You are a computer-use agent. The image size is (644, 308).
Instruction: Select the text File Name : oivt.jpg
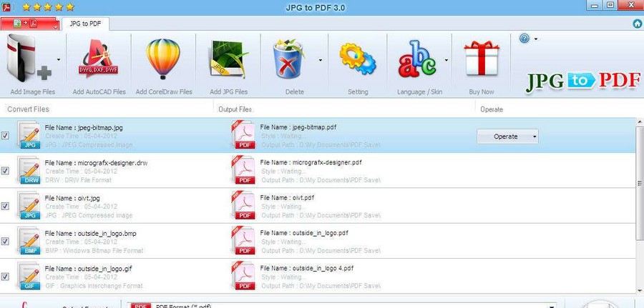tap(73, 198)
